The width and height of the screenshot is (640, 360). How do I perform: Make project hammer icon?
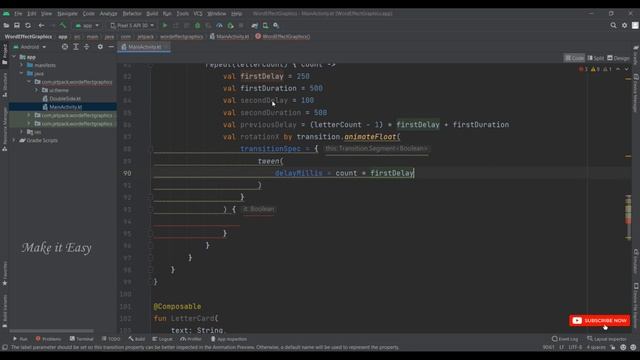(62, 25)
